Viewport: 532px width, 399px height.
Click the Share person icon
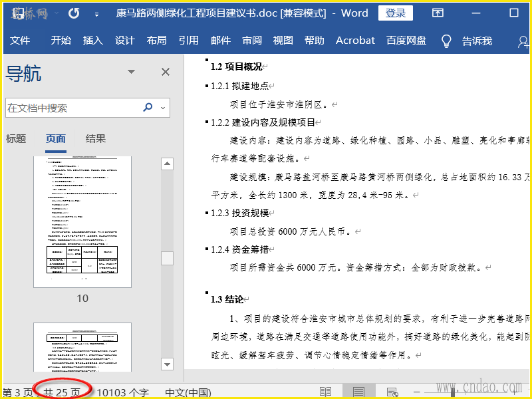pos(523,41)
